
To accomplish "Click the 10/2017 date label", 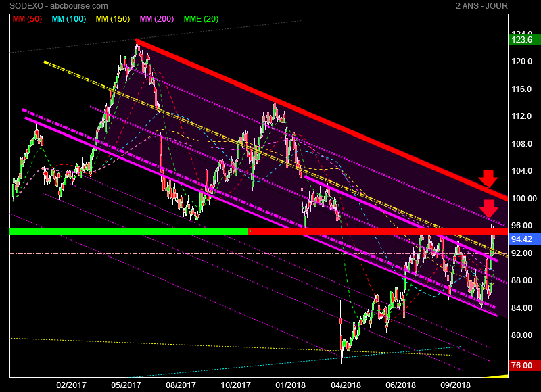I will click(235, 385).
